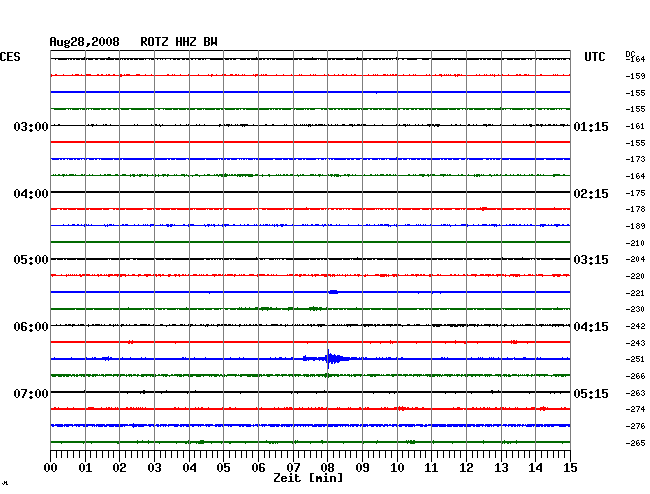Screen dimensions: 650x494
Task: Click the DC offset value -242
Action: [x=635, y=326]
